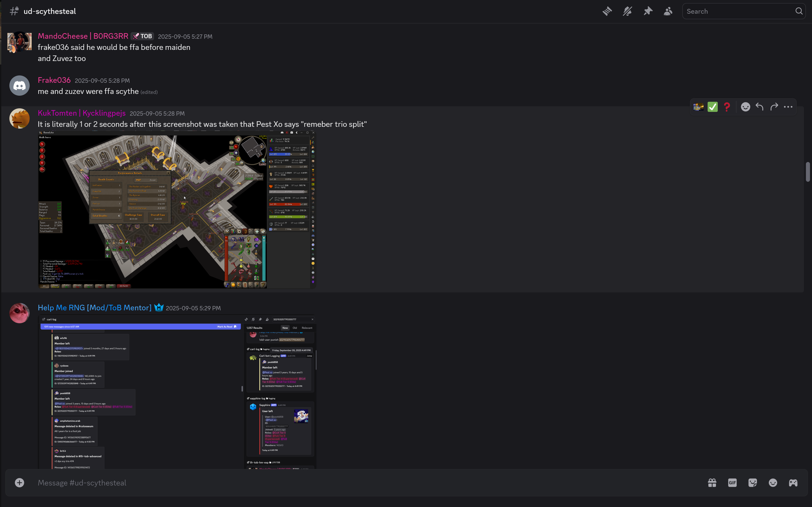Open MandoCheese avatar profile
The image size is (812, 507).
point(20,42)
